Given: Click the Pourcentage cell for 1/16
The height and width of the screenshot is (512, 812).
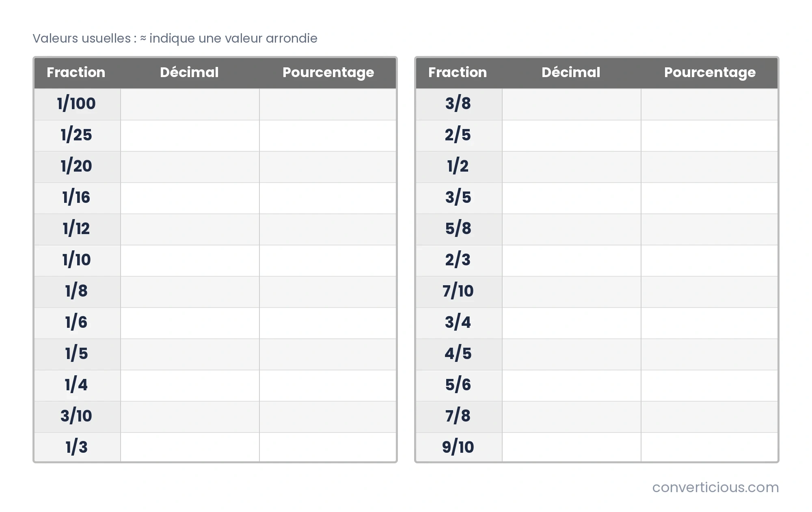Looking at the screenshot, I should point(328,198).
